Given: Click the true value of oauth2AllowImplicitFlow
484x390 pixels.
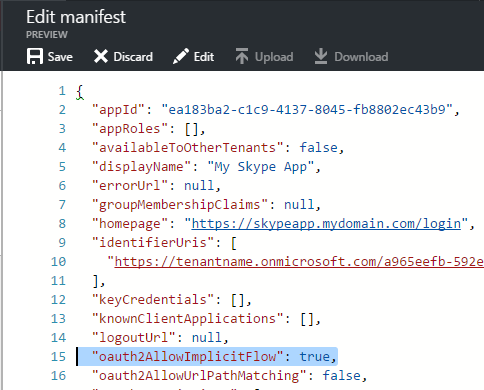Looking at the screenshot, I should tap(314, 357).
